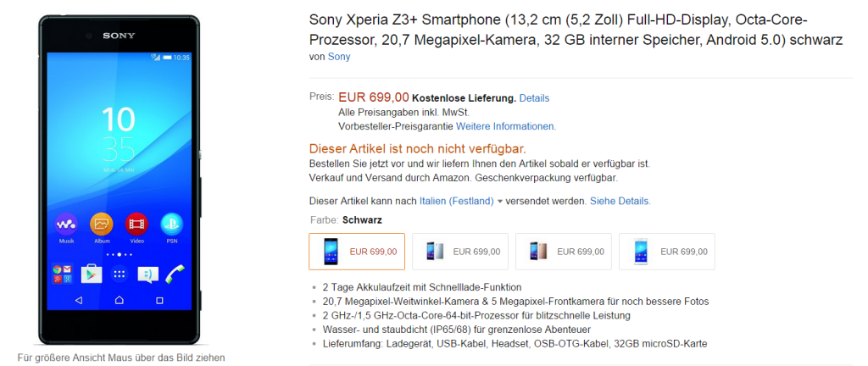Tap the orange Album icon
The width and height of the screenshot is (868, 366).
pyautogui.click(x=102, y=224)
